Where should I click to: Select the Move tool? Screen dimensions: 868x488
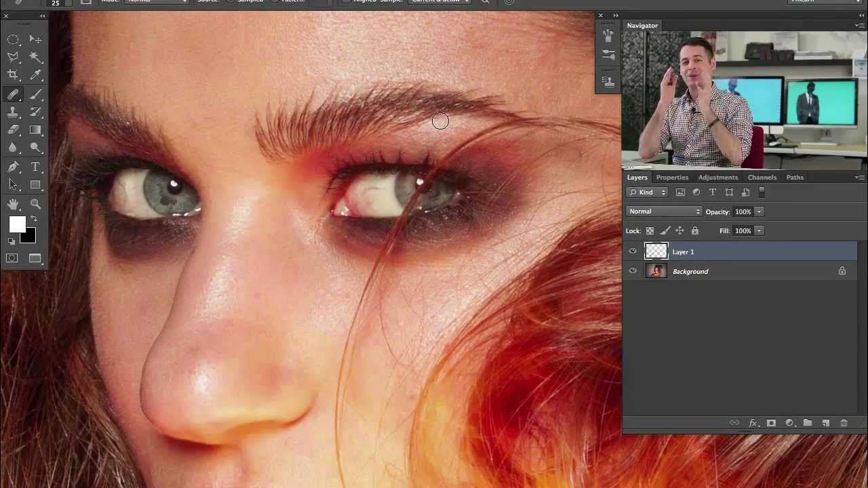35,40
